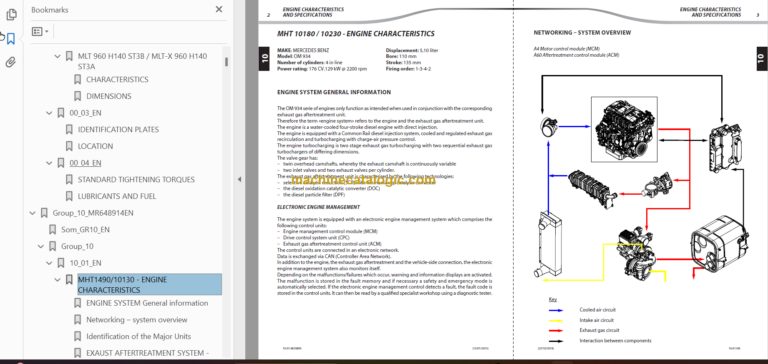This screenshot has height=364, width=768.
Task: Select Group_10_MR648914EN bookmark text
Action: pos(93,213)
